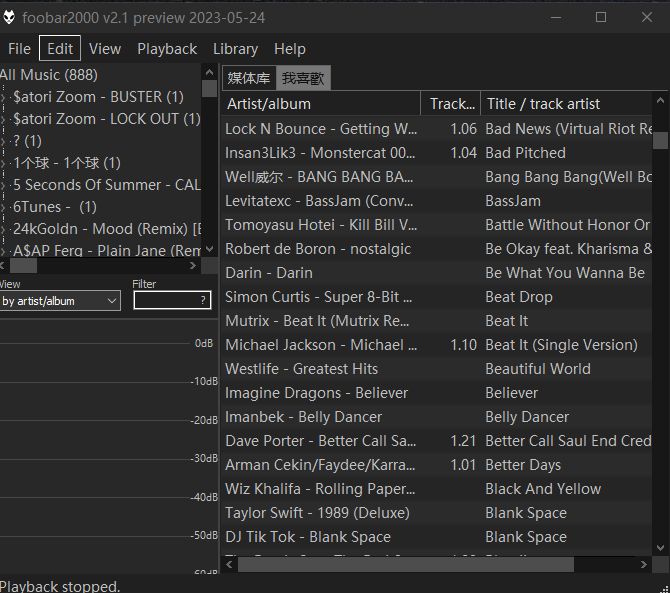This screenshot has width=670, height=593.
Task: Switch to the 媒体库 playlist tab
Action: tap(249, 78)
